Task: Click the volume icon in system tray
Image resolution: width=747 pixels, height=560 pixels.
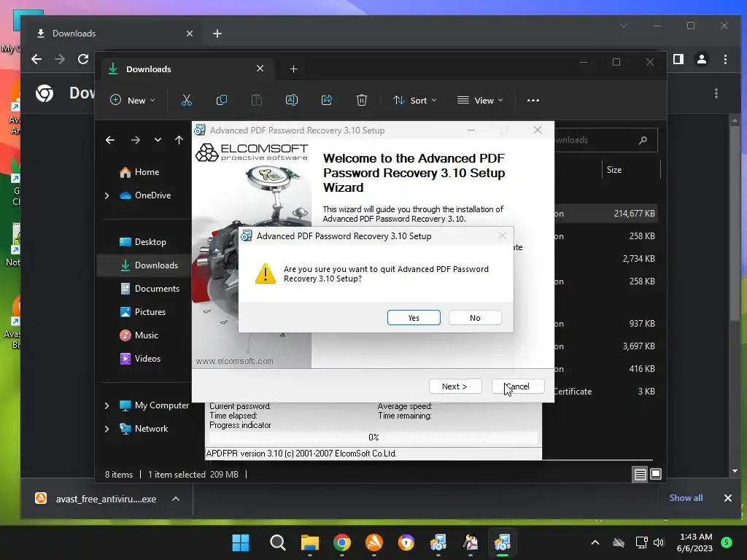Action: 659,542
